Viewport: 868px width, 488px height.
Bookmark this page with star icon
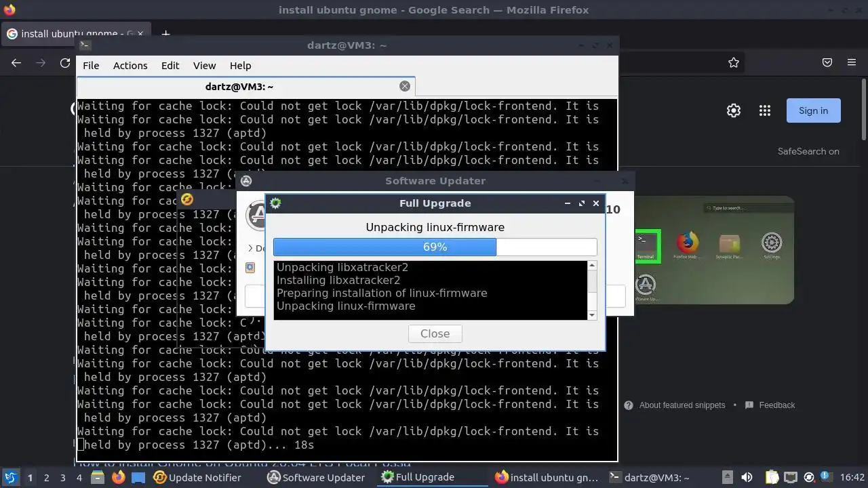click(x=734, y=62)
